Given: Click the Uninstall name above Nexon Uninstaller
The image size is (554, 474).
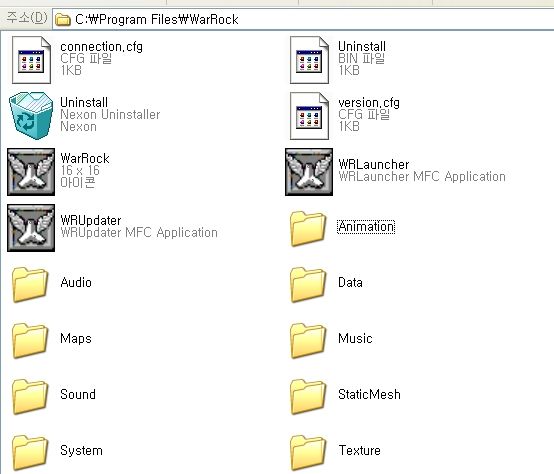Looking at the screenshot, I should (x=84, y=102).
